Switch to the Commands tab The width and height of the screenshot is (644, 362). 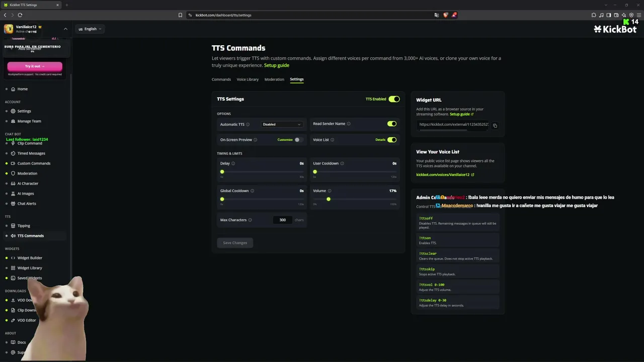pyautogui.click(x=221, y=79)
